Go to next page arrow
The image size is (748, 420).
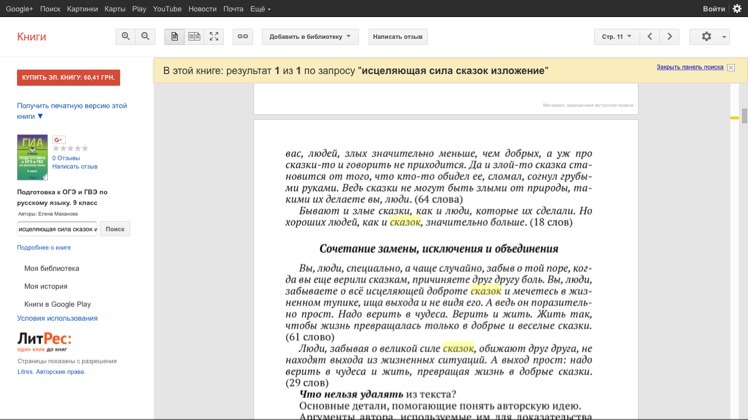click(670, 37)
